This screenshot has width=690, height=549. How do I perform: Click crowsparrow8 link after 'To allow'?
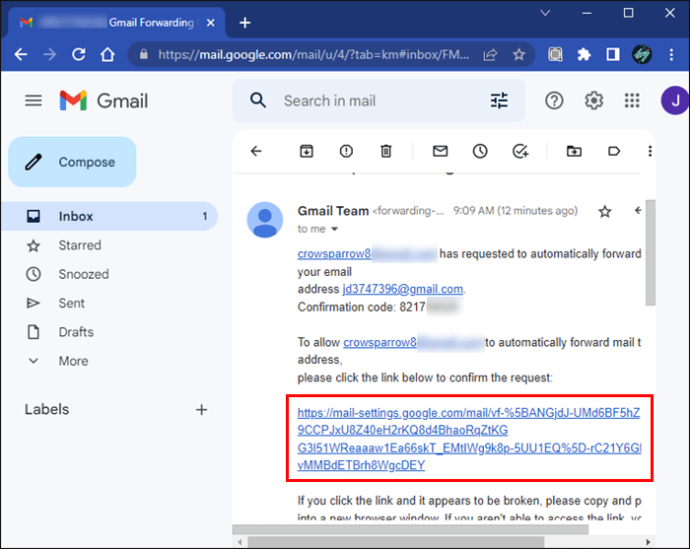[x=380, y=342]
